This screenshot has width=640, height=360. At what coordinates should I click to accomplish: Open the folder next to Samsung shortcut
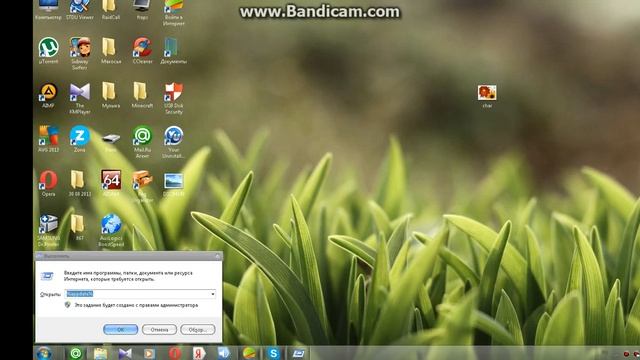click(80, 227)
